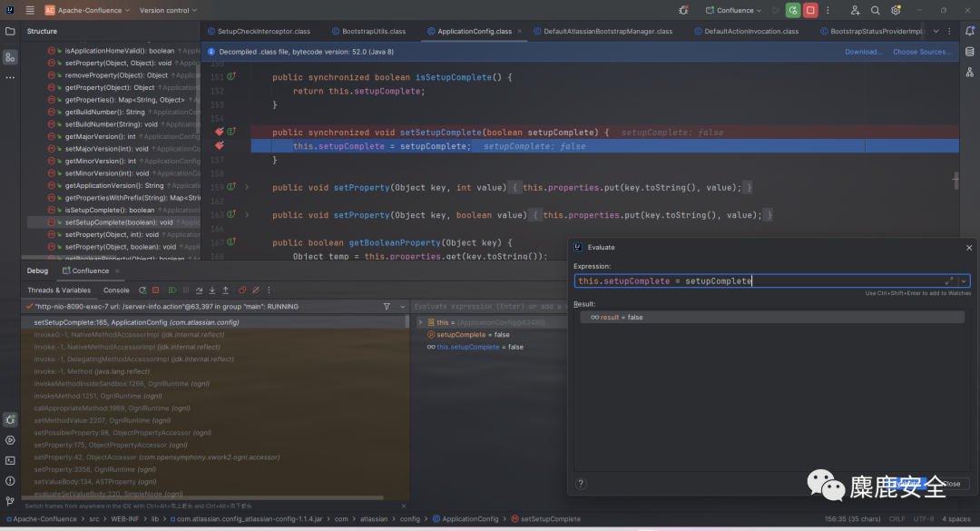Toggle breakpoint on line 155

220,132
